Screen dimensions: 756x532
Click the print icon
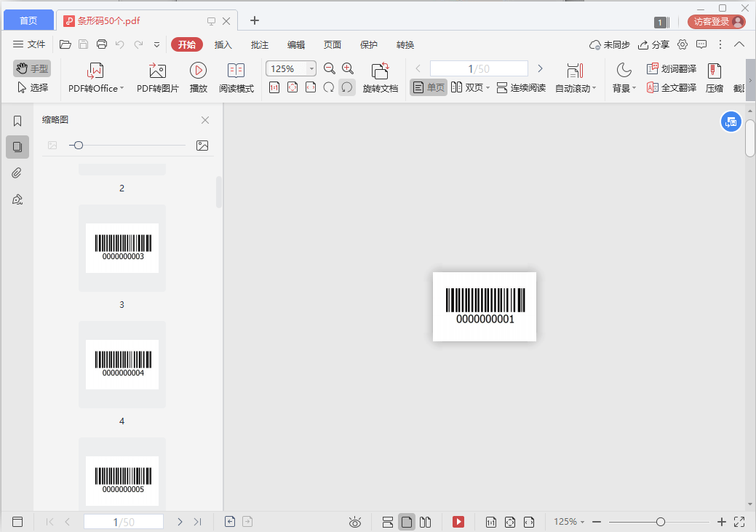coord(102,44)
